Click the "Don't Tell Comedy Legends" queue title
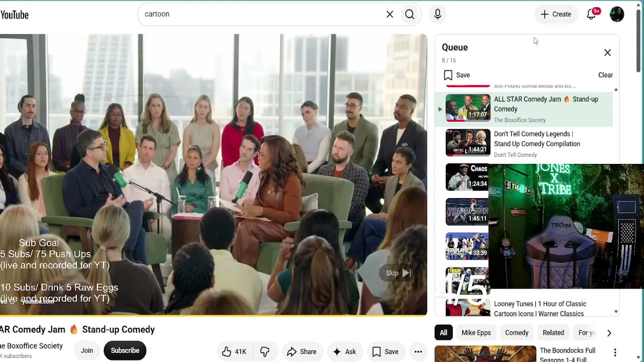 [x=537, y=139]
